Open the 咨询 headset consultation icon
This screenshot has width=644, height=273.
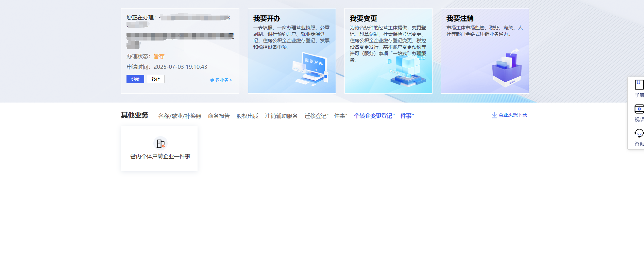pos(639,133)
